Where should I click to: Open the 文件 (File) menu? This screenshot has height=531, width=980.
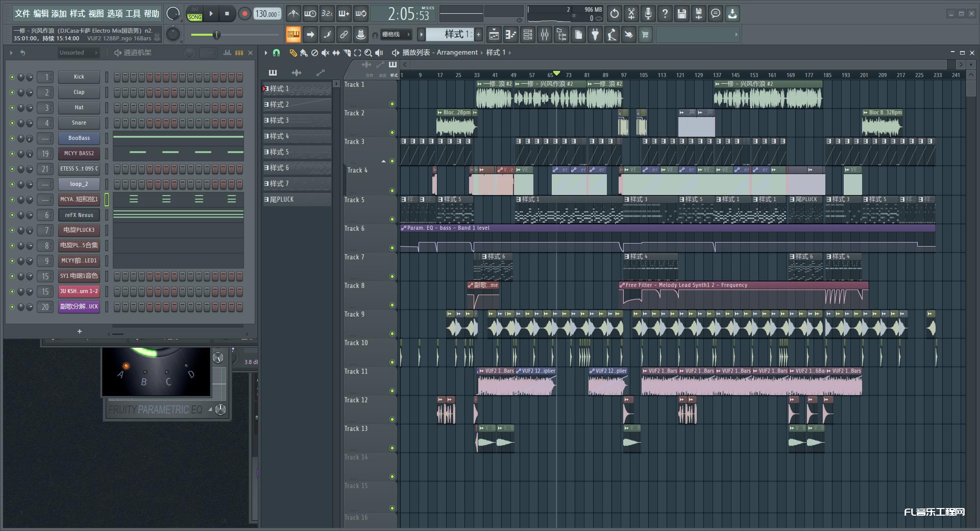(22, 13)
